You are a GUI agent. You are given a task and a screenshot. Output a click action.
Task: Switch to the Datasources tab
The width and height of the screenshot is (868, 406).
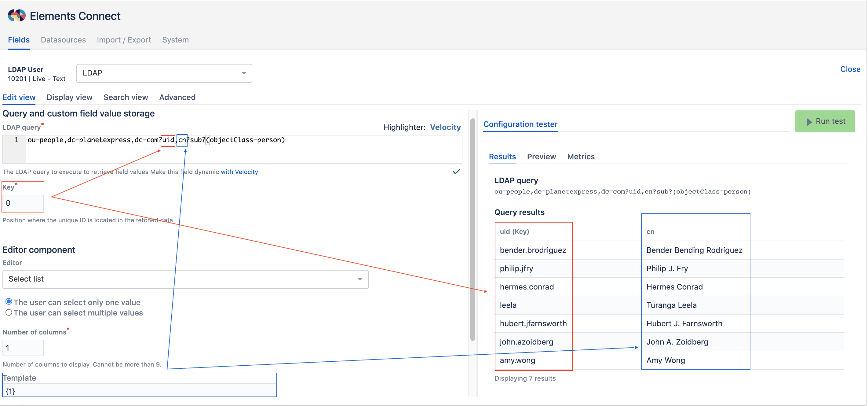pyautogui.click(x=63, y=40)
